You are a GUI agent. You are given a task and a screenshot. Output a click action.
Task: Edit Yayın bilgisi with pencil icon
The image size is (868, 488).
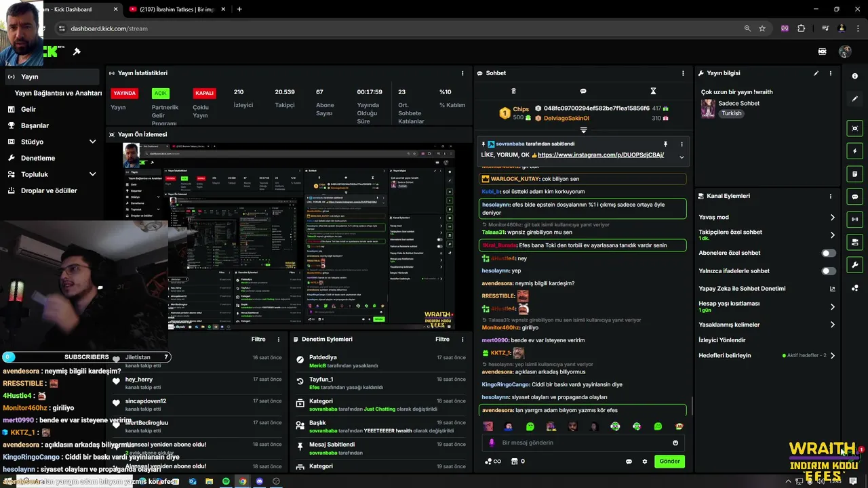(816, 73)
